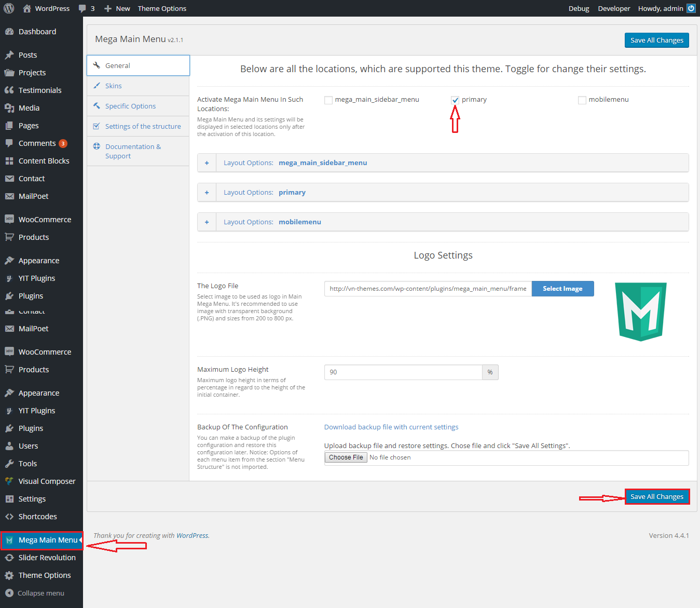Screen dimensions: 700x608
Task: Click the Visual Composer icon in sidebar
Action: (9, 481)
